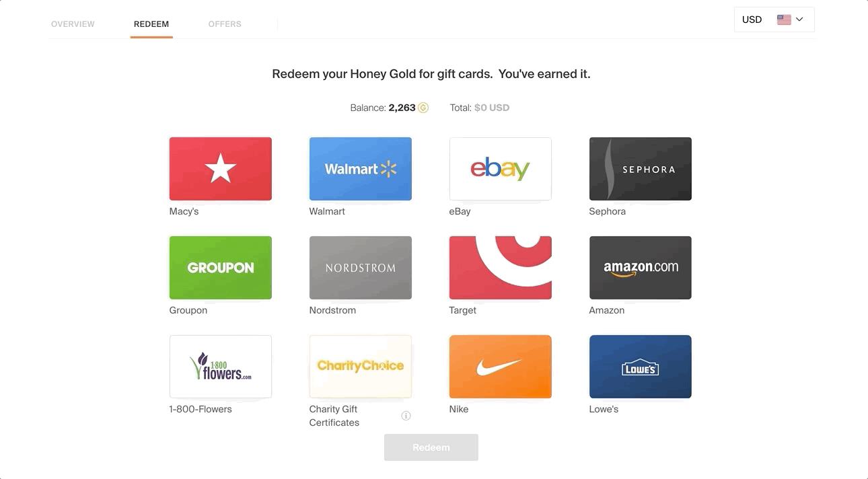868x479 pixels.
Task: Choose the 1-800-Flowers gift card
Action: pos(221,367)
